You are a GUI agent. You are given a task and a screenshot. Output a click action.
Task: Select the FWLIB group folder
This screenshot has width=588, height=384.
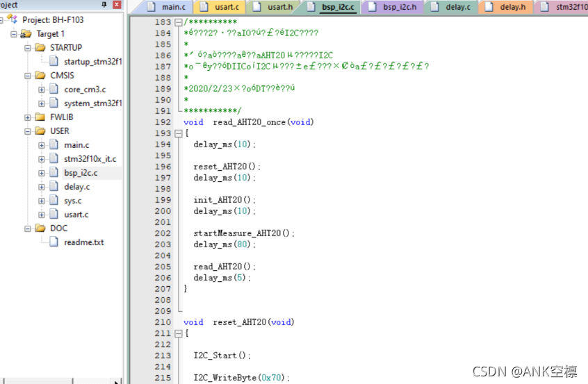tap(61, 117)
